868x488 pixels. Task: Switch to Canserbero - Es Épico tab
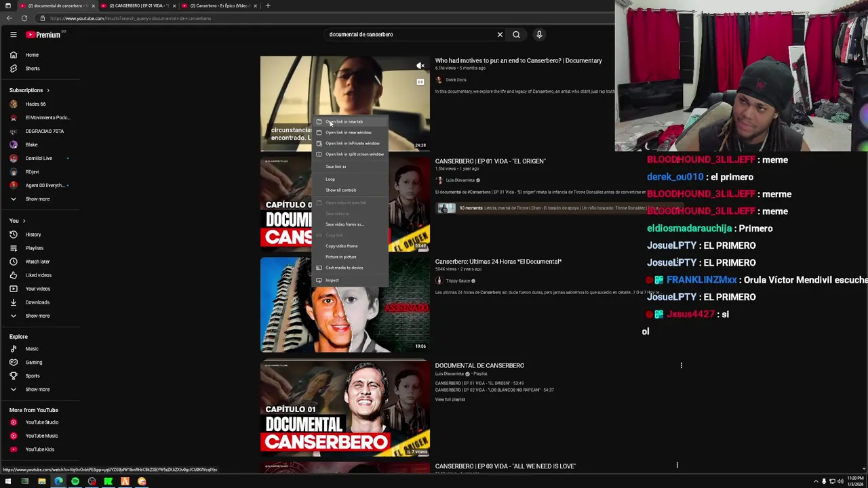pyautogui.click(x=219, y=5)
